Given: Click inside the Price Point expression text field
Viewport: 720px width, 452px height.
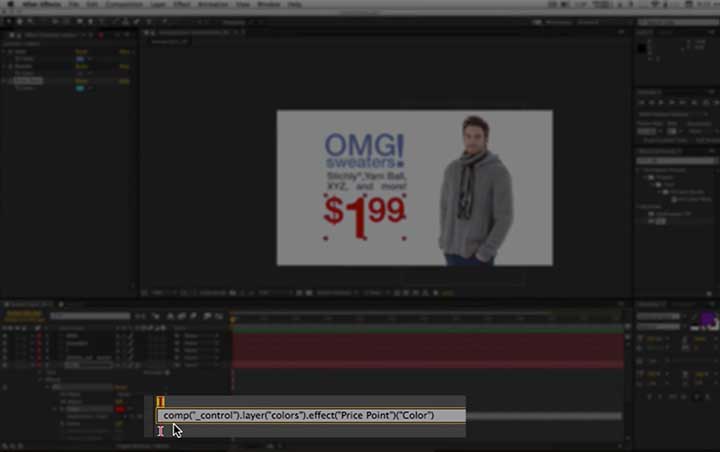Looking at the screenshot, I should (311, 416).
